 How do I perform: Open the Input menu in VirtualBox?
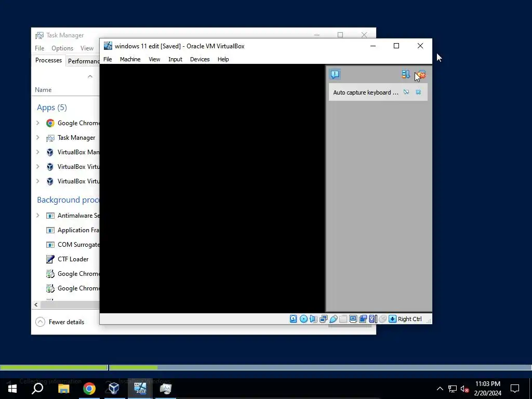(175, 59)
